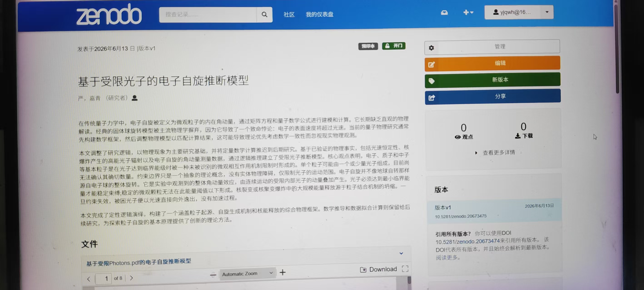Screen dimensions: 644x290
Task: Go to next PDF page arrow
Action: [x=132, y=278]
